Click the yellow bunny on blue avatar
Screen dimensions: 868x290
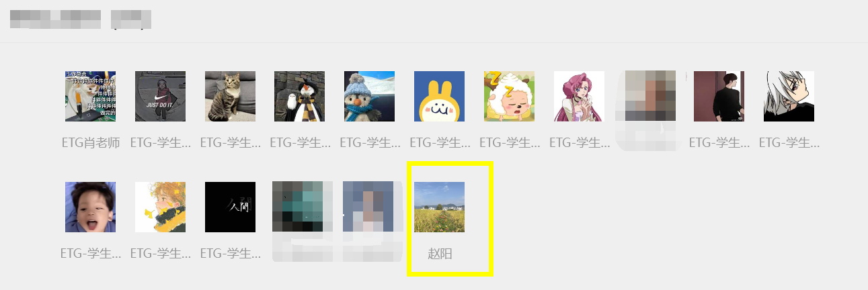tap(439, 96)
